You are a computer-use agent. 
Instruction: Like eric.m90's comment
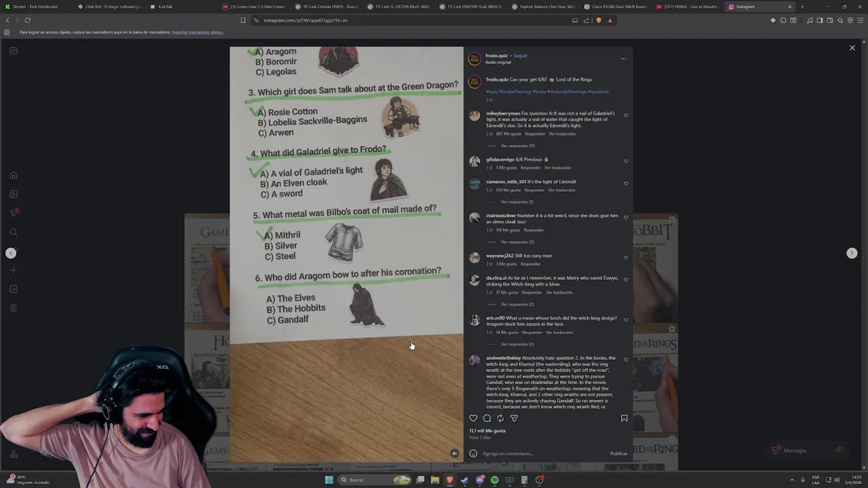click(x=626, y=320)
